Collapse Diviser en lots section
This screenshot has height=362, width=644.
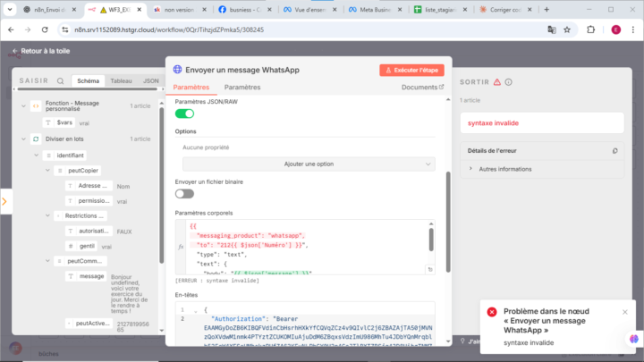pos(23,139)
